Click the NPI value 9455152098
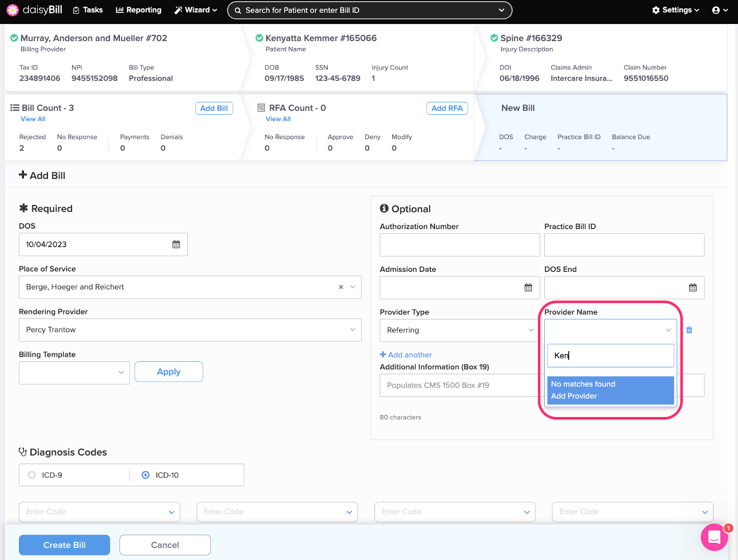 point(95,78)
